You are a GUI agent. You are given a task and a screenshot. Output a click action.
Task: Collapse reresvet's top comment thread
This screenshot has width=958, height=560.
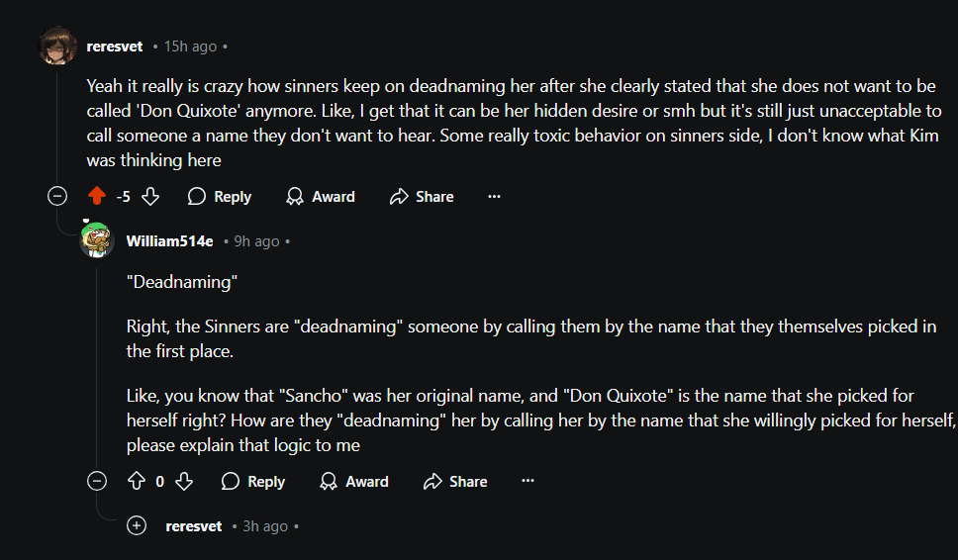pyautogui.click(x=57, y=197)
